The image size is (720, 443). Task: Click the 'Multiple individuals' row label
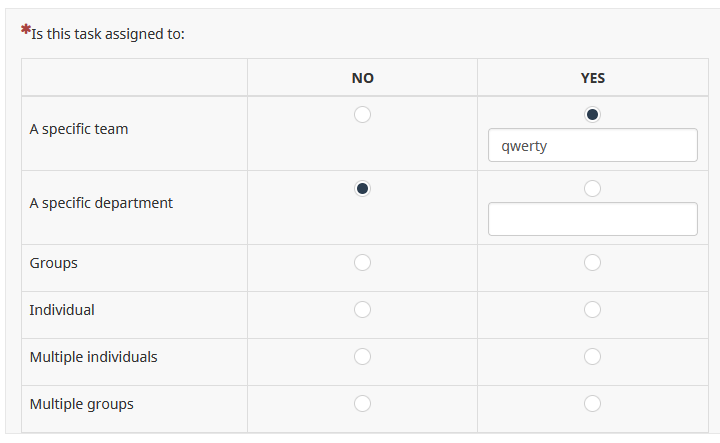point(93,357)
